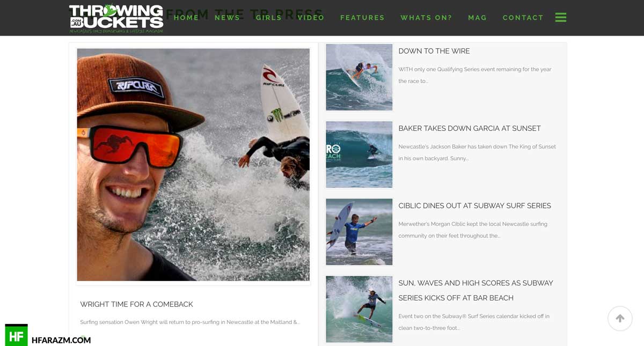Go to the News section
The image size is (644, 346).
[227, 18]
